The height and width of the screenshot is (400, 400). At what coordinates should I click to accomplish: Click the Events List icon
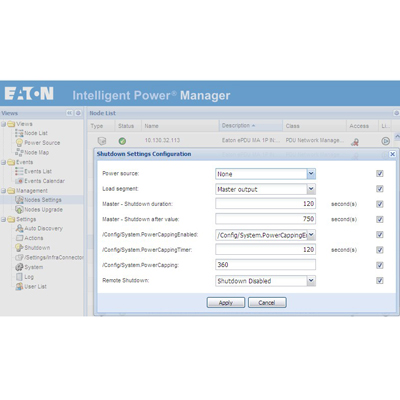[19, 171]
